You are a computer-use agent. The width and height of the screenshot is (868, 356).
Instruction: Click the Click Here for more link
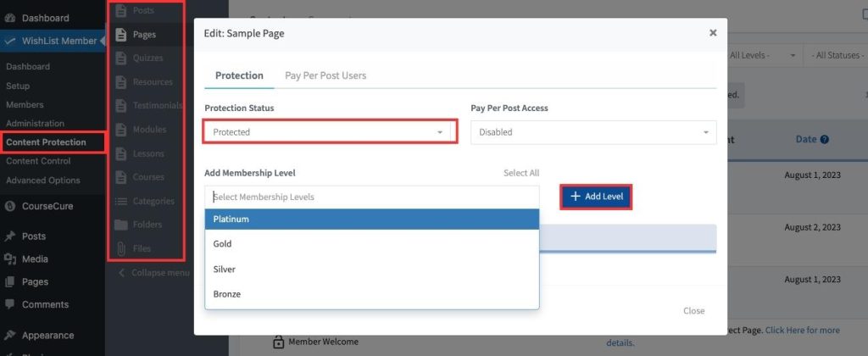(x=802, y=330)
